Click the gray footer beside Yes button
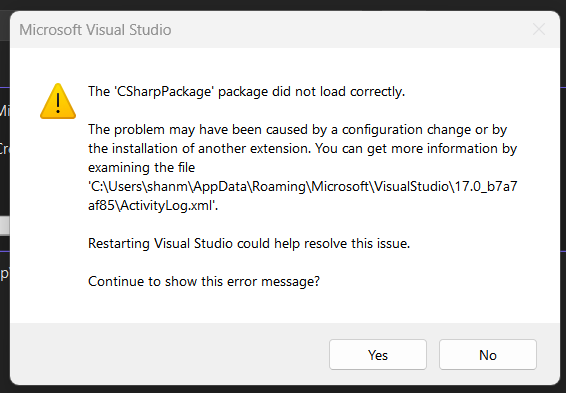The image size is (566, 393). click(170, 354)
